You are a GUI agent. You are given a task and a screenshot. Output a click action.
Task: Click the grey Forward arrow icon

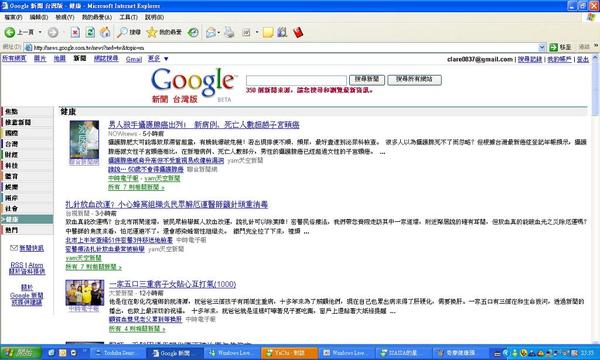pos(53,33)
